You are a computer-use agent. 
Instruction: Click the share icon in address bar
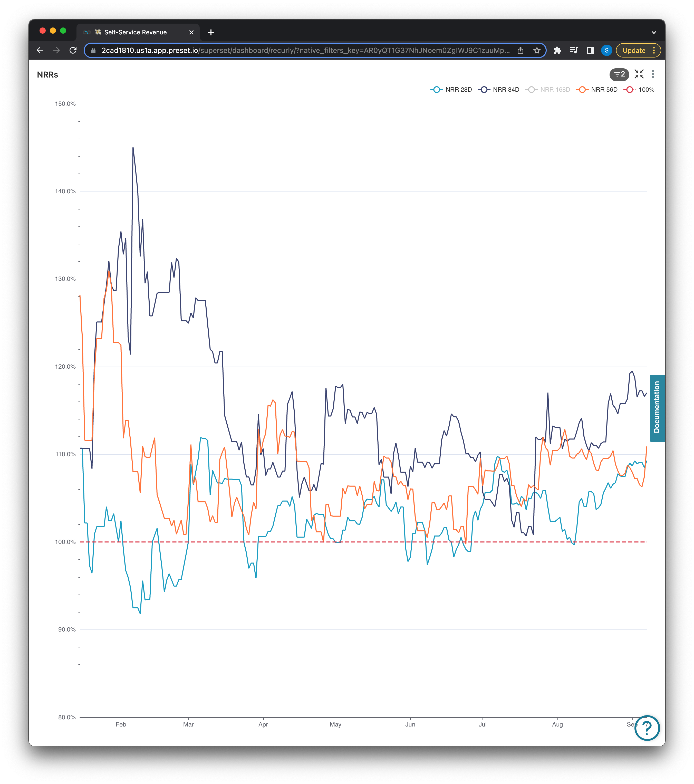pyautogui.click(x=520, y=50)
